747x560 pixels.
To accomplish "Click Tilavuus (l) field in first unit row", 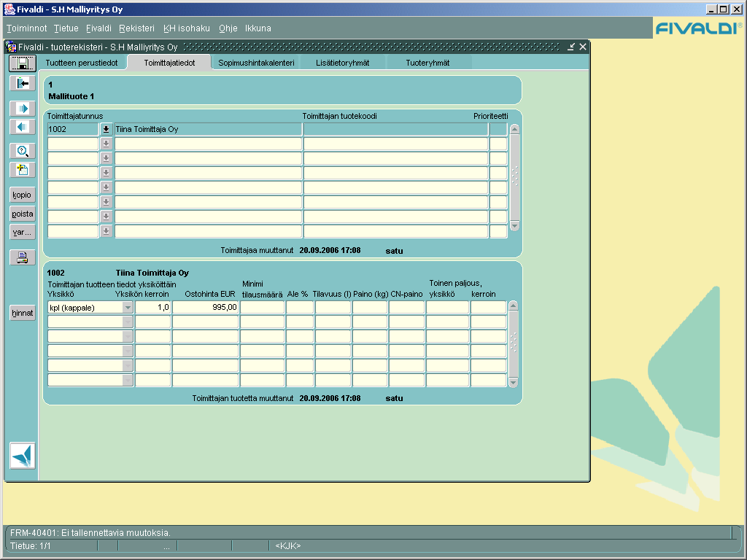I will [x=333, y=307].
